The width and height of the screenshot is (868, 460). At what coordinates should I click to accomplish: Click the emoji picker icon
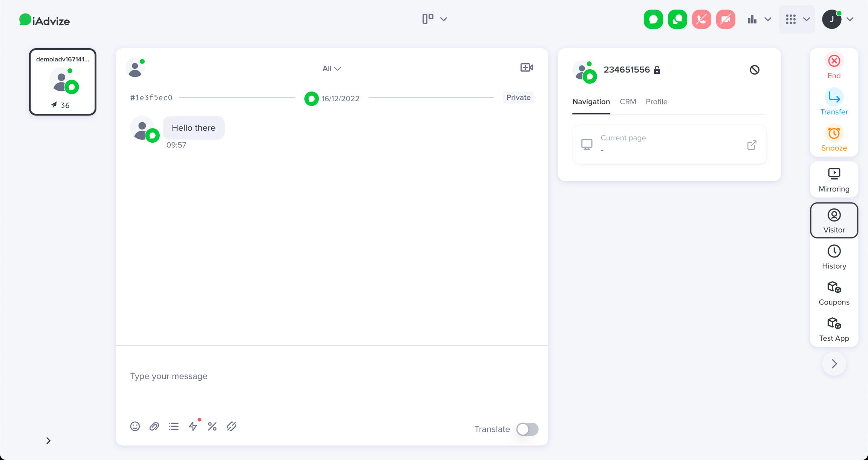pyautogui.click(x=135, y=426)
